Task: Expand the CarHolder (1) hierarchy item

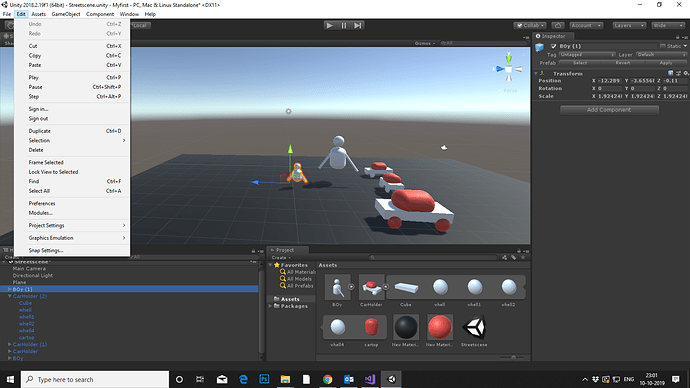Action: click(9, 344)
